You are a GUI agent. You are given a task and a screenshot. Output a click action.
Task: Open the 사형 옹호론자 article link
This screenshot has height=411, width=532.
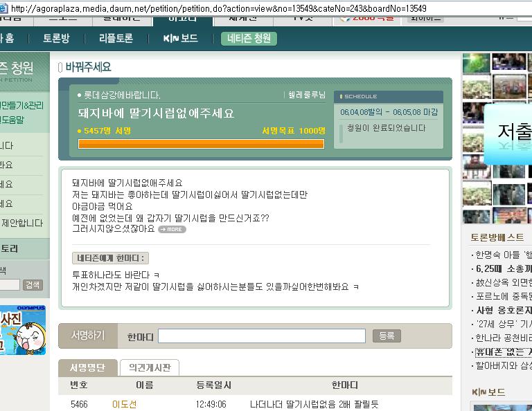pos(504,310)
